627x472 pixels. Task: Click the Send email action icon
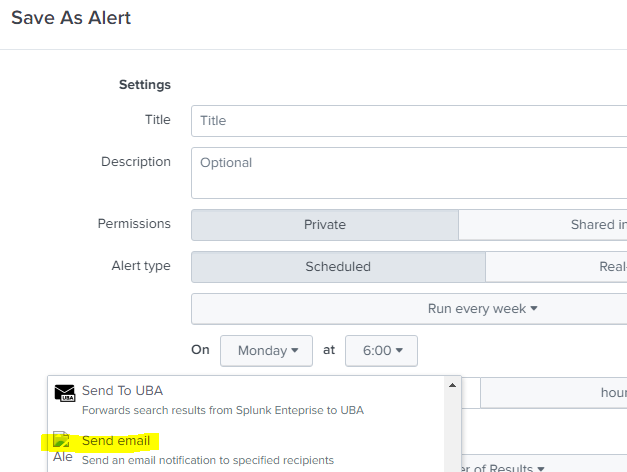click(x=63, y=441)
